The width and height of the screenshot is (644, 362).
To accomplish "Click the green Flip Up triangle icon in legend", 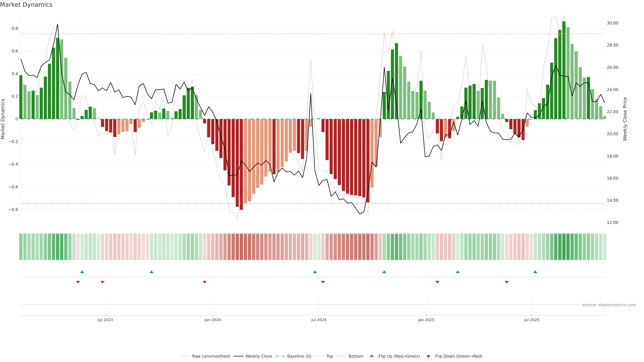I will (x=372, y=356).
